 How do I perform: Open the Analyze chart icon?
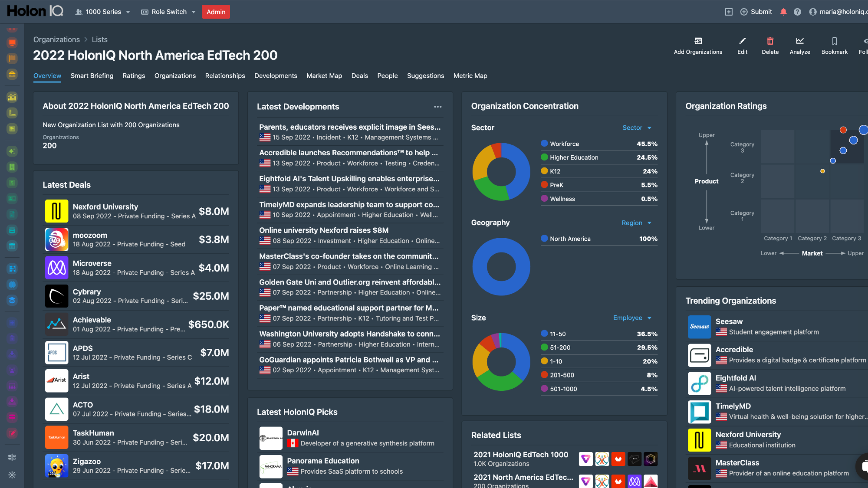coord(800,41)
